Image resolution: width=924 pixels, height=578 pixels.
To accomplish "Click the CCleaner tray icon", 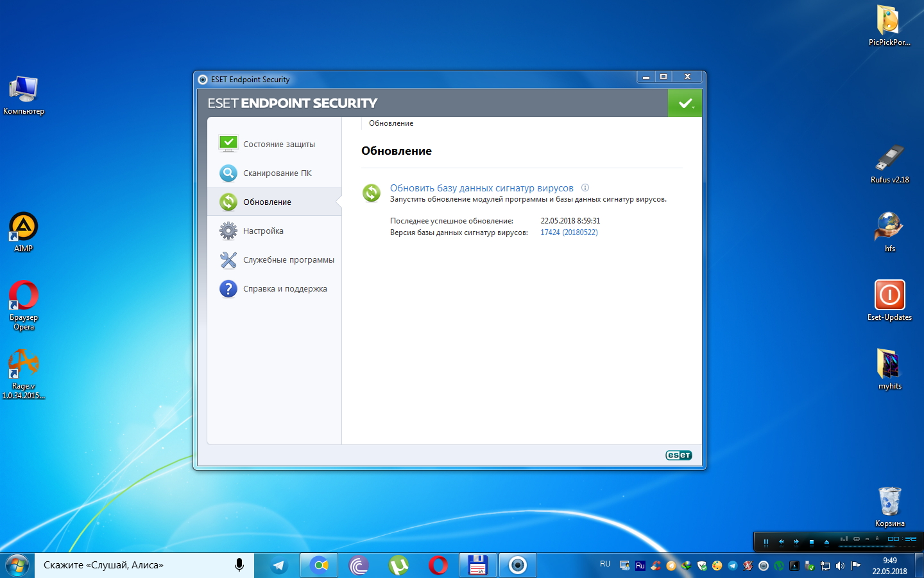I will click(656, 566).
